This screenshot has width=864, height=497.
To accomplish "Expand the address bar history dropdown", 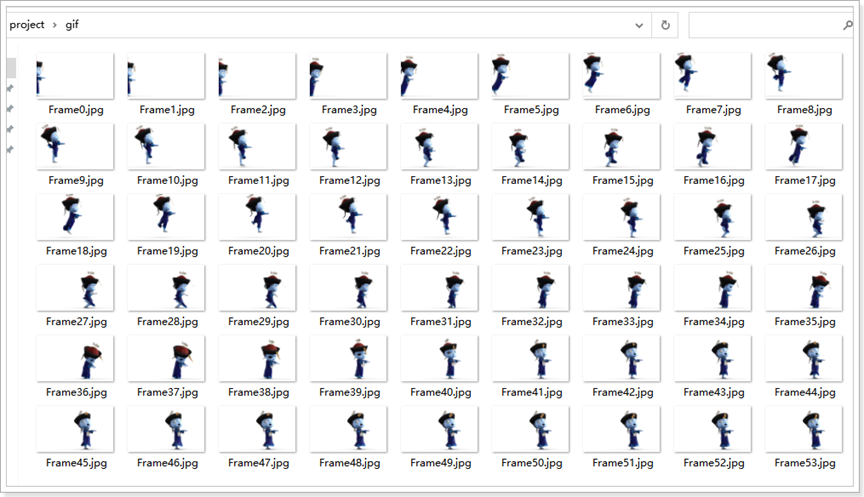I will (x=639, y=25).
